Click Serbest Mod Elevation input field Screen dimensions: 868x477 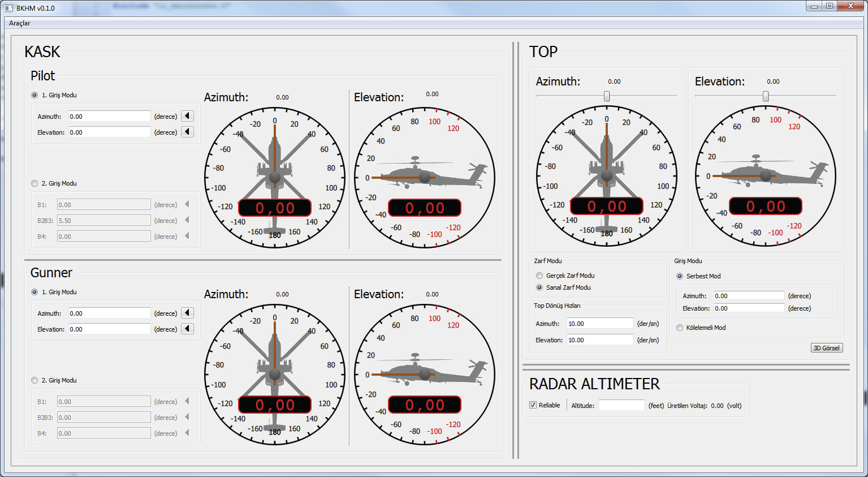pos(749,308)
